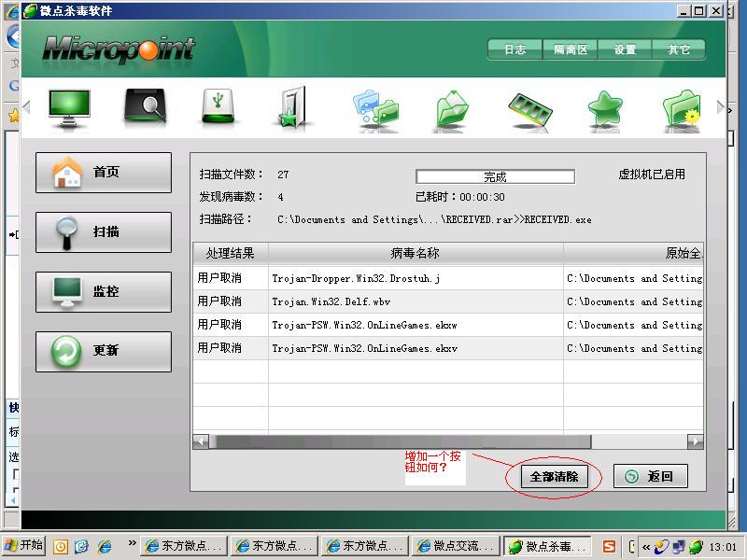
Task: Maximize the 微点杀毒软件 window
Action: click(698, 11)
